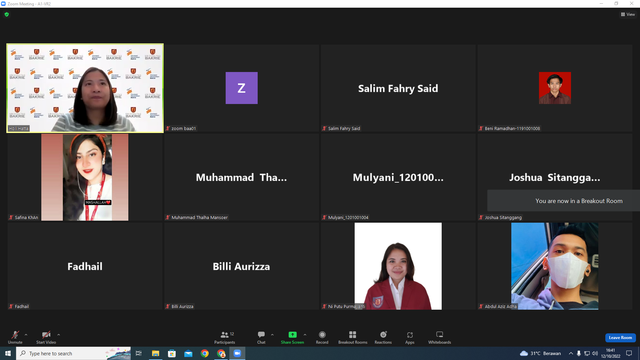Click 'Beni Ramadhan-1191001008' name label
The height and width of the screenshot is (360, 640).
(512, 128)
